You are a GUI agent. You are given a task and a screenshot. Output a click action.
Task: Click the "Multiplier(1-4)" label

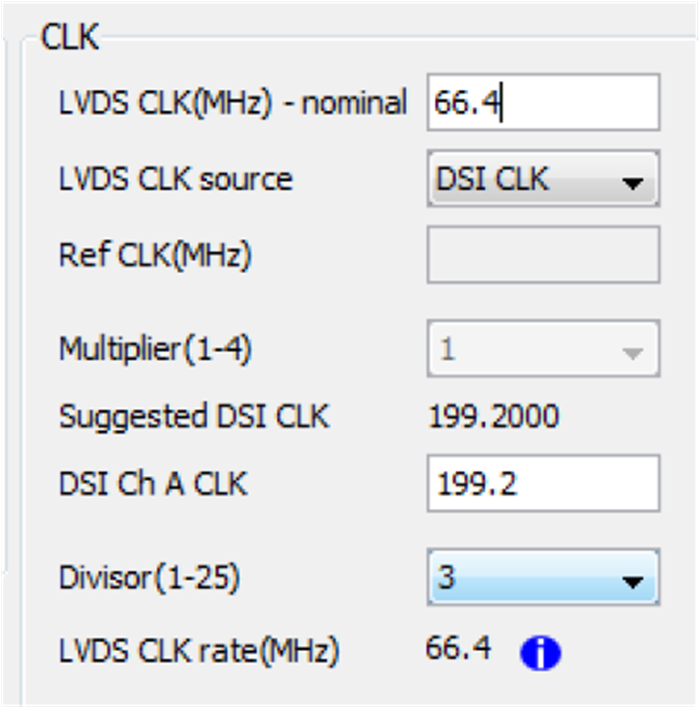pos(155,350)
